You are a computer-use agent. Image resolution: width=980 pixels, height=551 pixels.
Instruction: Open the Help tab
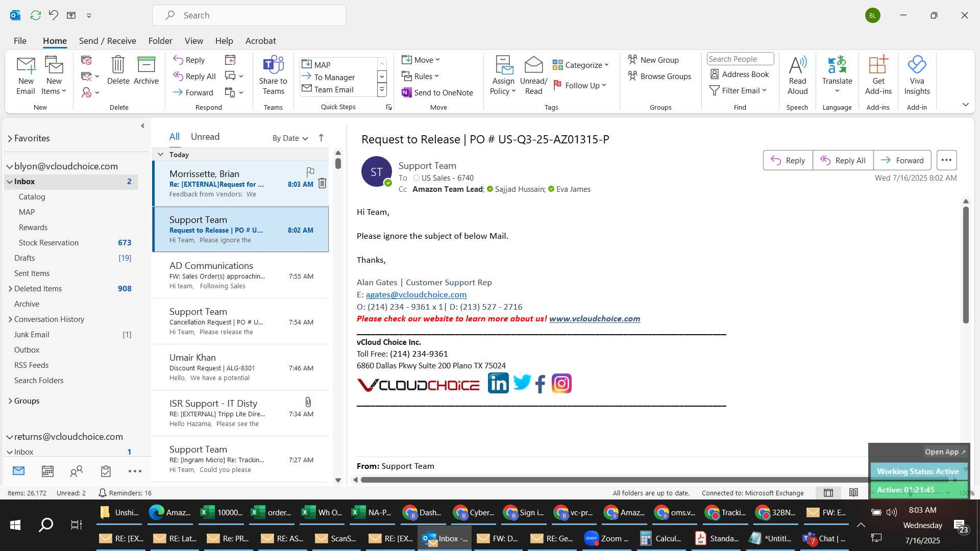pos(224,41)
